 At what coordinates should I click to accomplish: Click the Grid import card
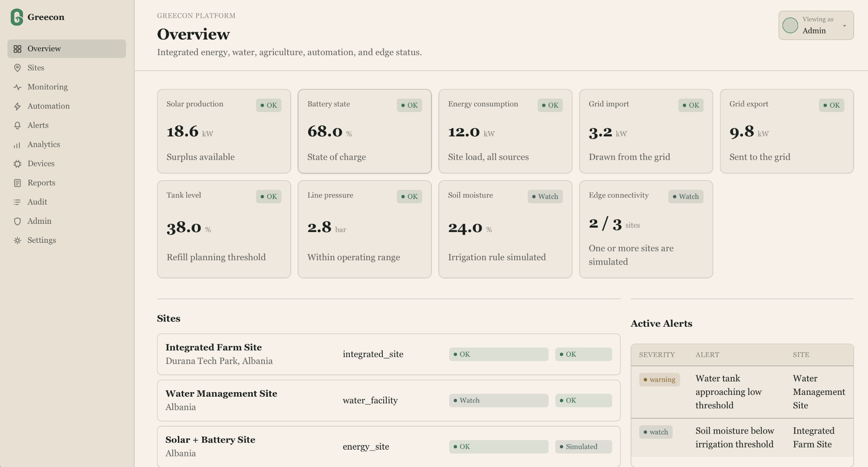[646, 131]
